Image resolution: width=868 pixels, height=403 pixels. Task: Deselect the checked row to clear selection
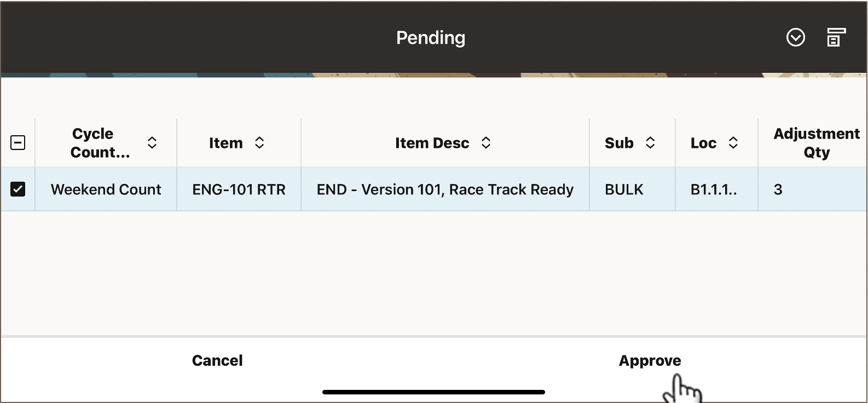point(18,189)
